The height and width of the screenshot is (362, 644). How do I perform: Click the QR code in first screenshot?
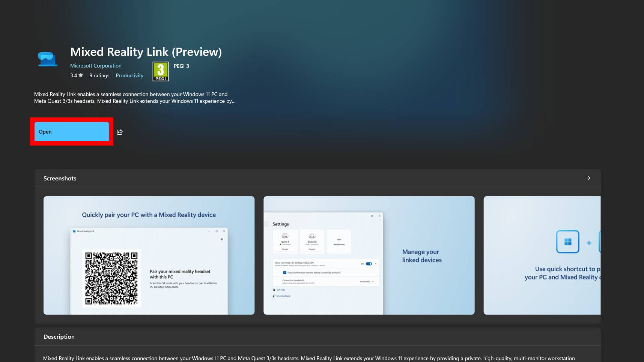[111, 278]
